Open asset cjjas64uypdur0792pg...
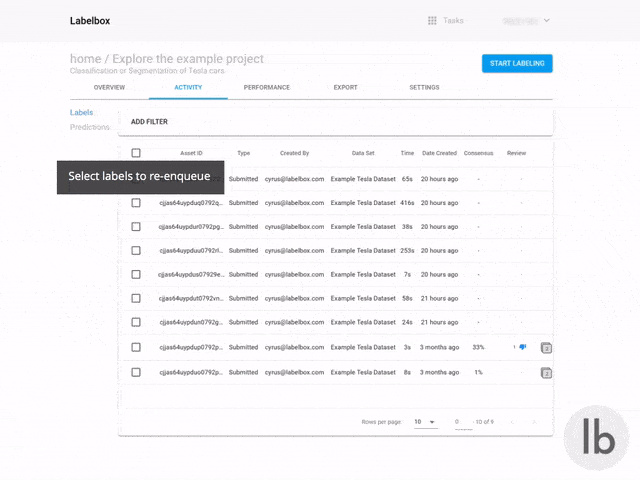The height and width of the screenshot is (480, 640). pyautogui.click(x=191, y=227)
